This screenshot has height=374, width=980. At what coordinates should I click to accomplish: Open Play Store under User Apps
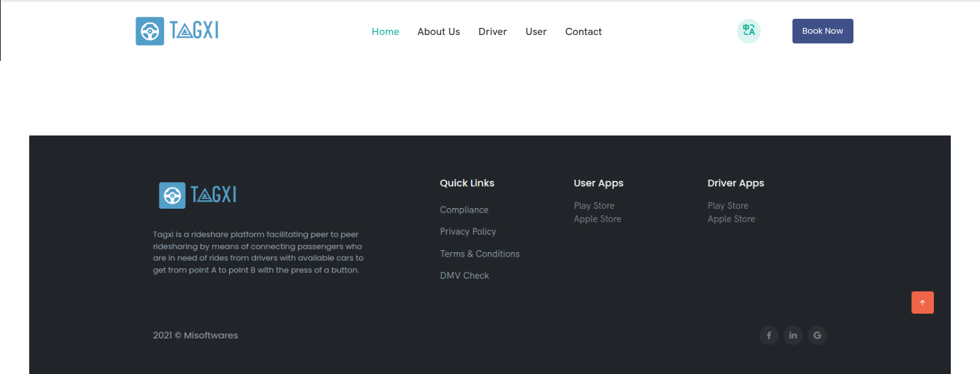coord(594,205)
